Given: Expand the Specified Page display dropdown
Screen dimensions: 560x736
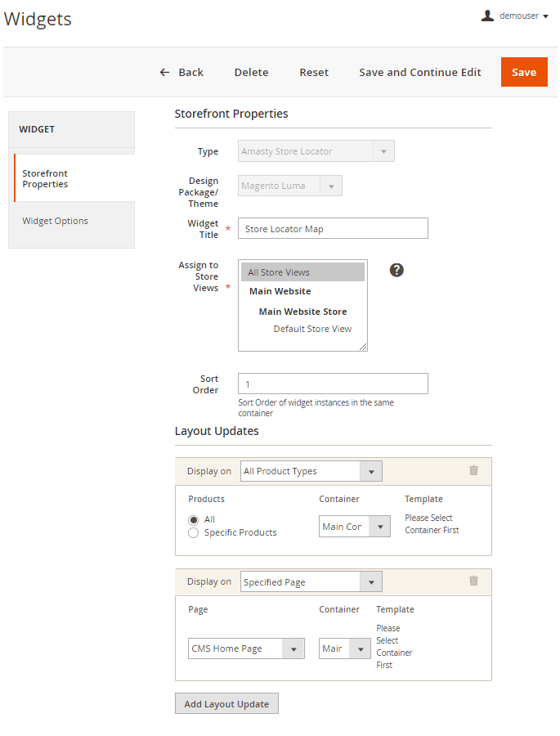Looking at the screenshot, I should [x=311, y=582].
